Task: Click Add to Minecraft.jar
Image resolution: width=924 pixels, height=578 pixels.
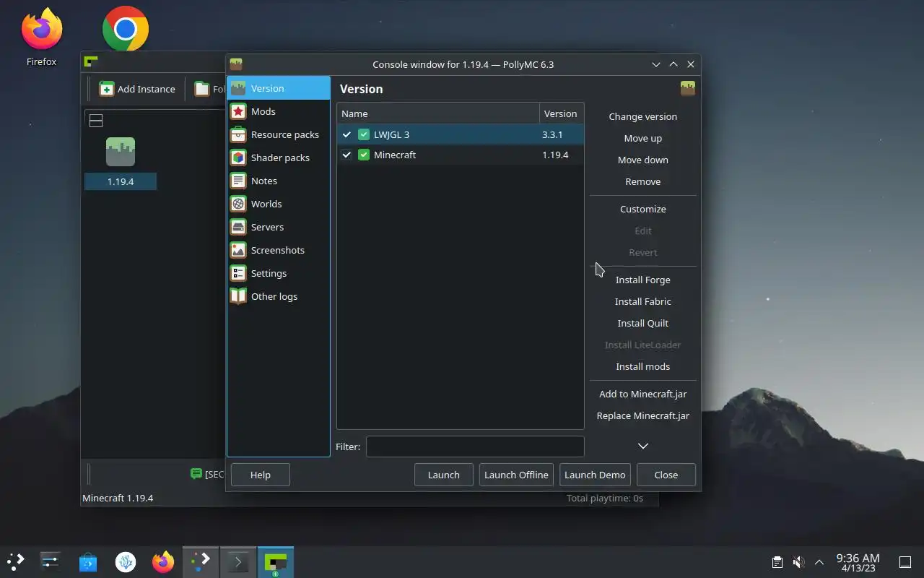Action: (x=643, y=394)
